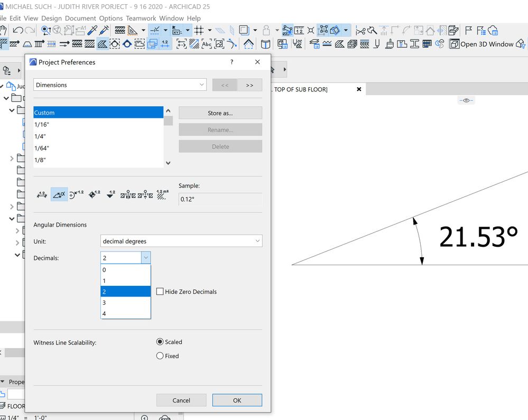
Task: Select the 1/8" dimension standard
Action: coord(98,160)
